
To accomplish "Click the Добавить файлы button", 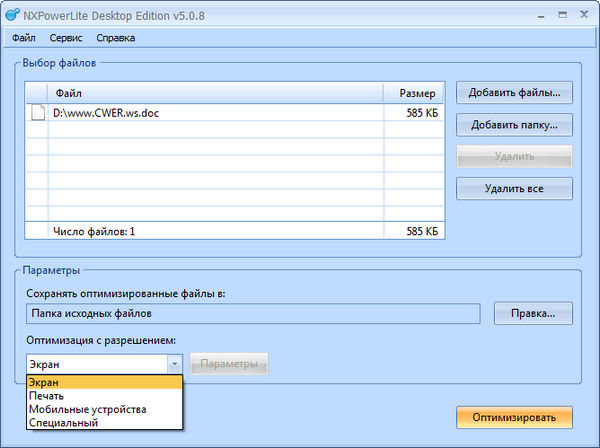I will click(514, 93).
